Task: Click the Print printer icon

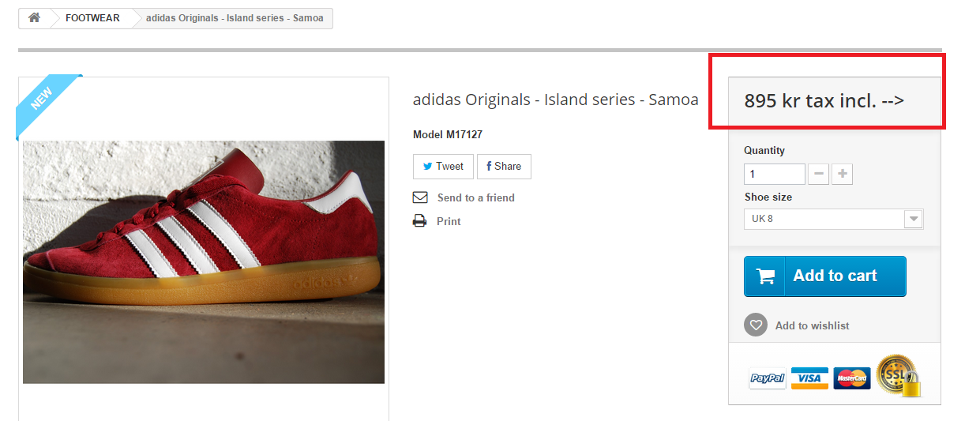Action: (420, 221)
